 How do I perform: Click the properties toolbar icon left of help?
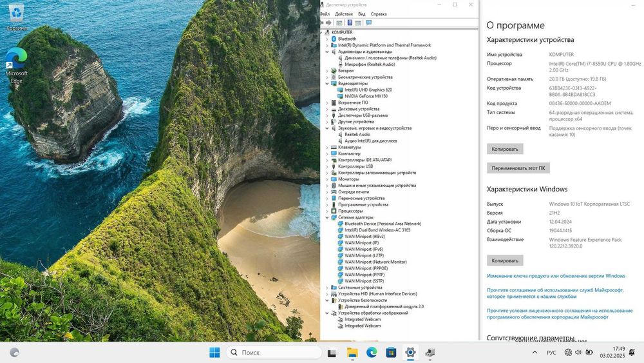[339, 23]
